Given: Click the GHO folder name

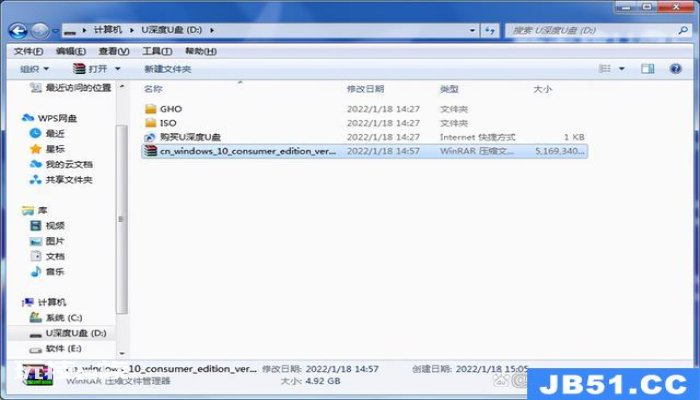Looking at the screenshot, I should pyautogui.click(x=171, y=109).
